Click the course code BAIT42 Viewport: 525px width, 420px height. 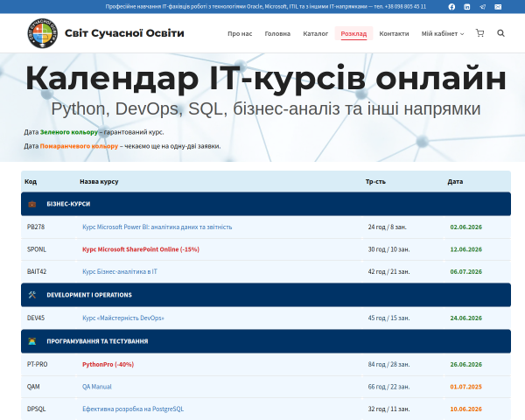(37, 271)
